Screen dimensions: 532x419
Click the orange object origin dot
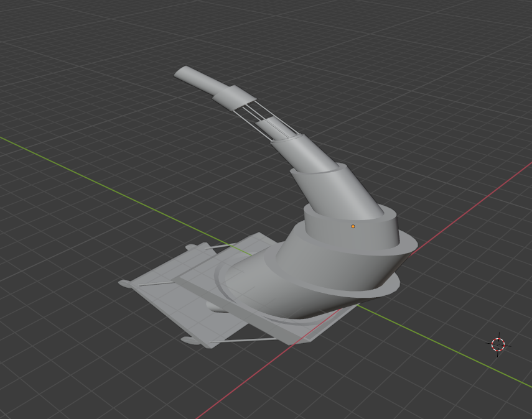(353, 226)
